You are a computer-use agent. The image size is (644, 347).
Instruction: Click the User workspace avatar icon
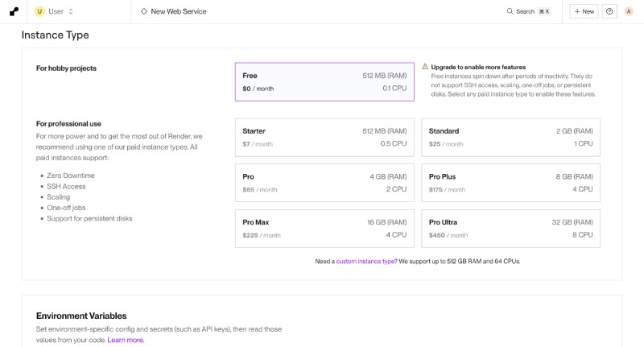coord(39,11)
